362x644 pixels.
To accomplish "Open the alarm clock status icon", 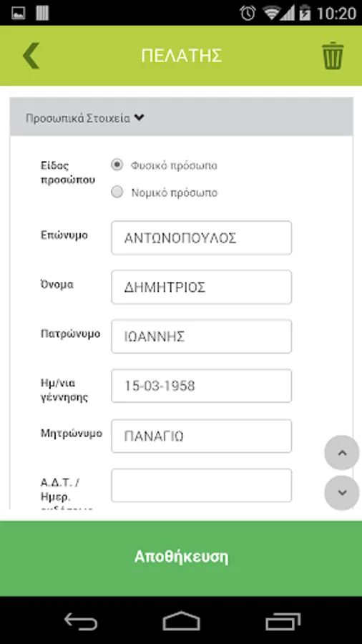I will click(x=248, y=13).
